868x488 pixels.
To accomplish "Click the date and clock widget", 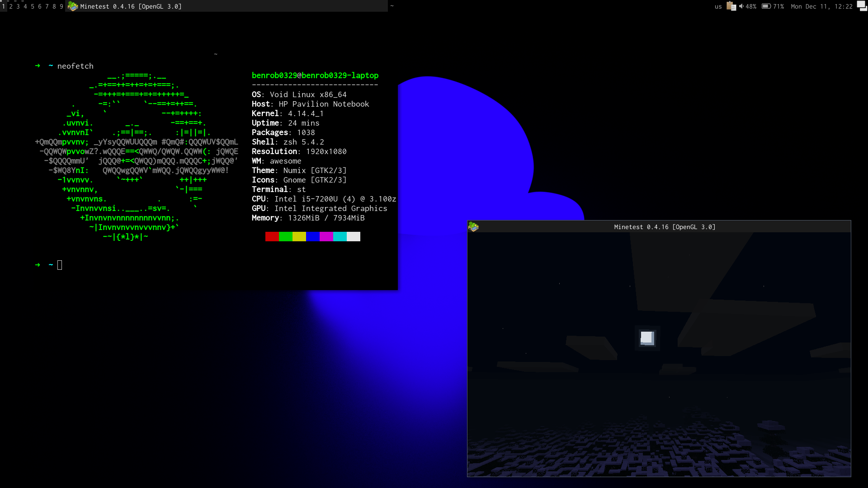I will tap(821, 6).
